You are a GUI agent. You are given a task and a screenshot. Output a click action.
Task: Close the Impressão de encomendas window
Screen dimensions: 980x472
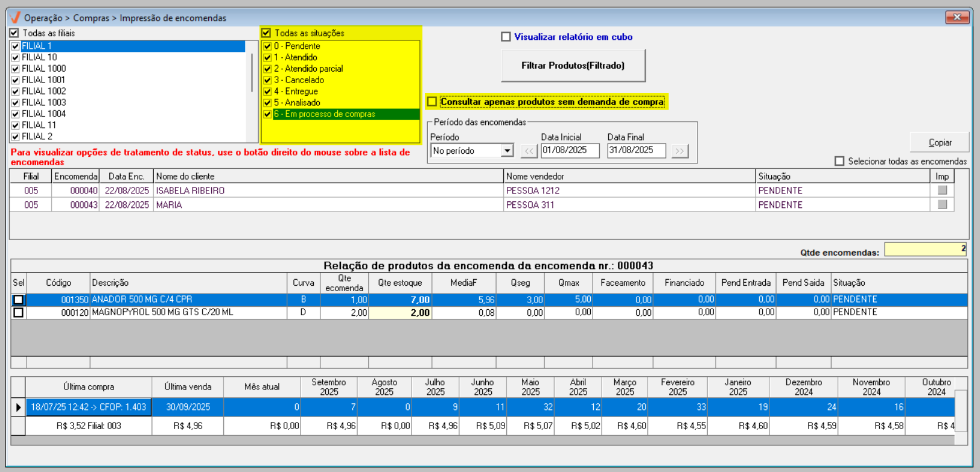(956, 17)
